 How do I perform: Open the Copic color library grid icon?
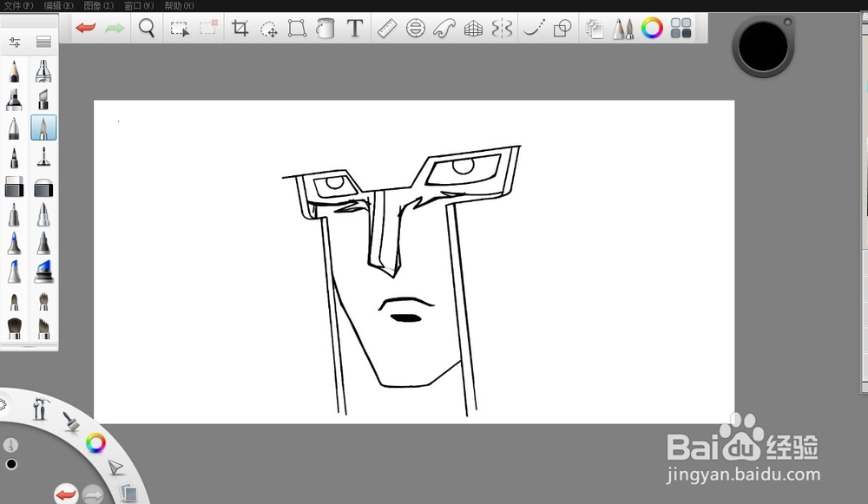pyautogui.click(x=681, y=28)
